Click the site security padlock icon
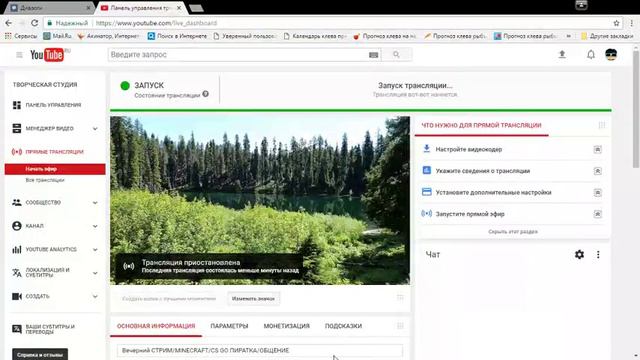This screenshot has width=640, height=360. pos(49,23)
